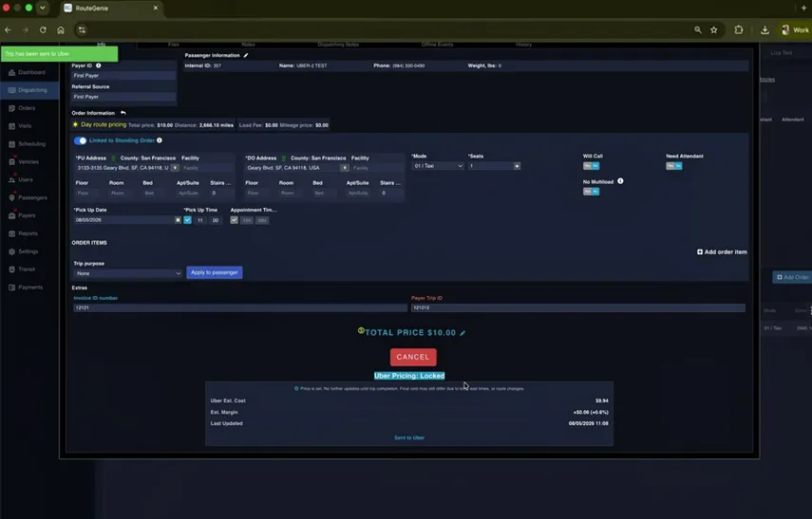This screenshot has width=812, height=519.
Task: Expand the DO Address dropdown arrow
Action: pyautogui.click(x=345, y=168)
